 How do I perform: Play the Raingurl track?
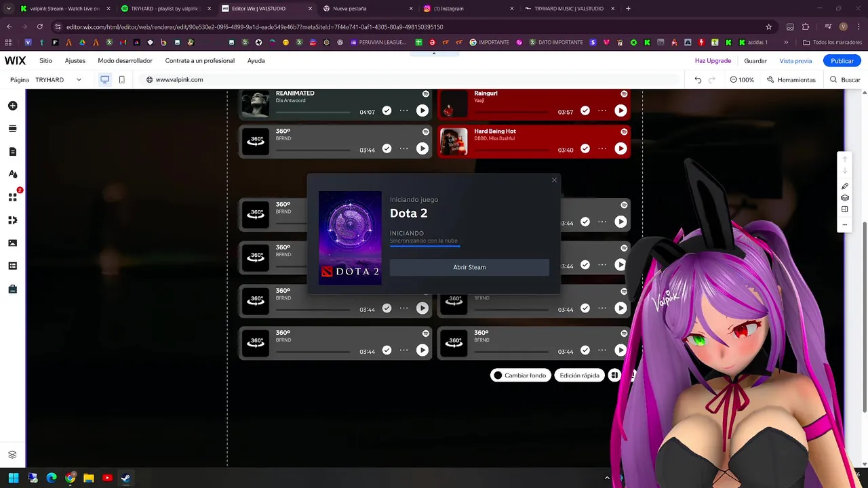click(620, 110)
